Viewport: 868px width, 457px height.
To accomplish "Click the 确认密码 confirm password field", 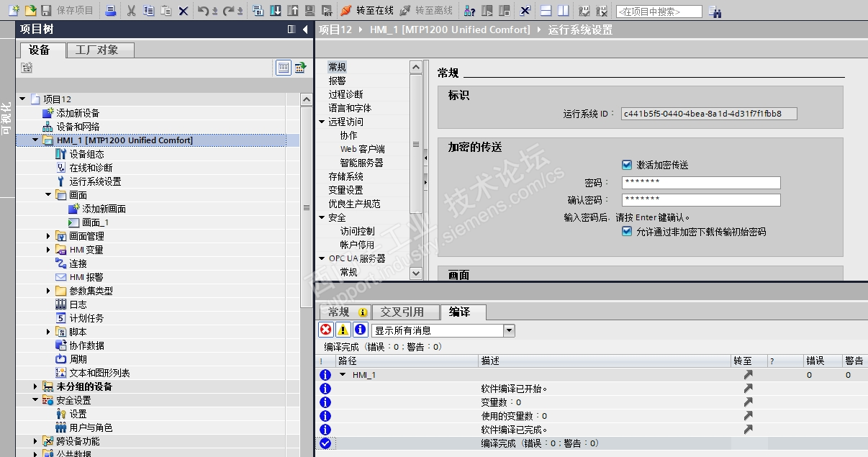I will point(701,200).
